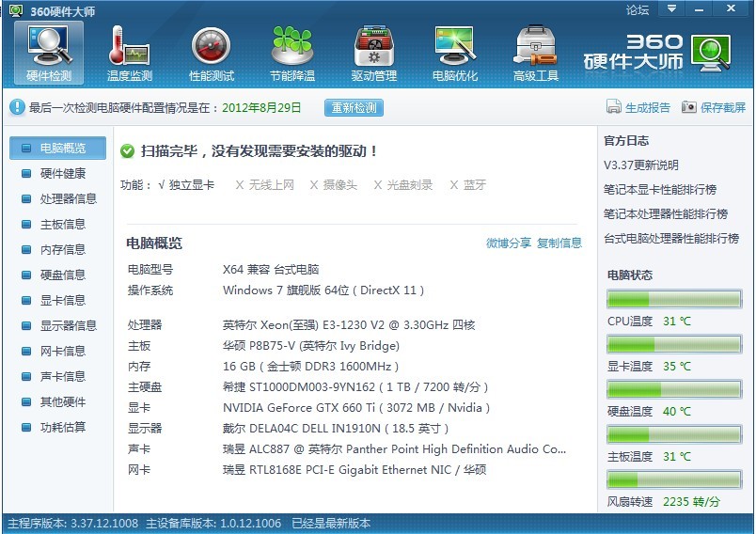Share via 微博分享 link
The width and height of the screenshot is (756, 534).
pos(509,243)
